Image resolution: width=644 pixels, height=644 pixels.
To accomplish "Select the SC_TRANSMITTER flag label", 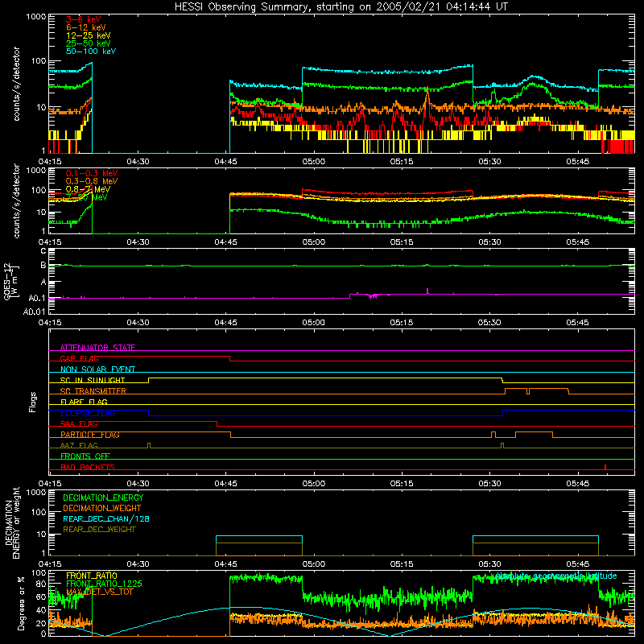I will (x=93, y=390).
